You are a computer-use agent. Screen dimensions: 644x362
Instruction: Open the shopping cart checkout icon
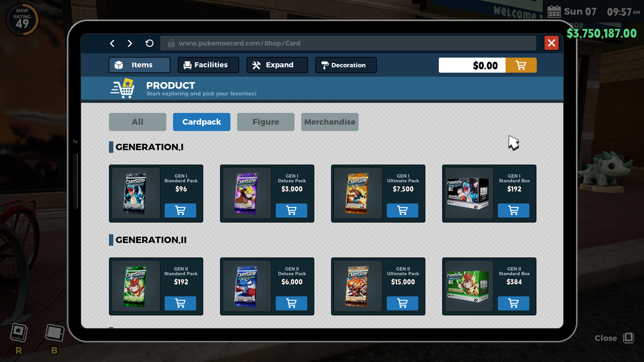pyautogui.click(x=521, y=65)
